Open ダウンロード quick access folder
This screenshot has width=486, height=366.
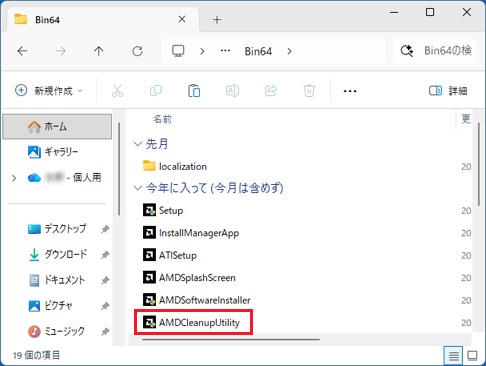tap(57, 255)
